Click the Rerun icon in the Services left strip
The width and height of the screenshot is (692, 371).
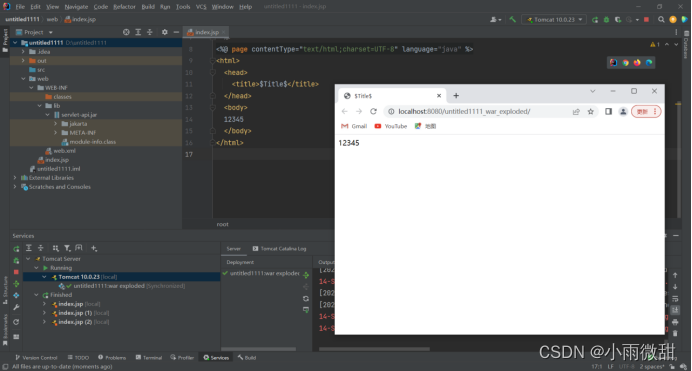click(16, 249)
